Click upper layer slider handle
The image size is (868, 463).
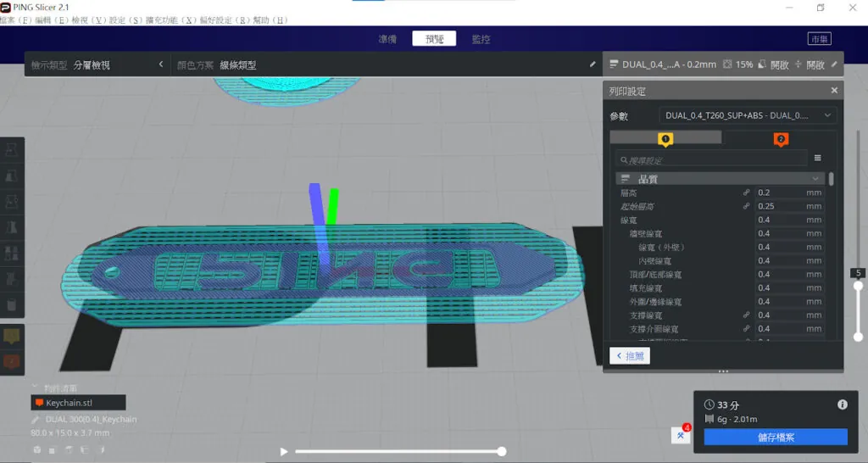pyautogui.click(x=858, y=286)
